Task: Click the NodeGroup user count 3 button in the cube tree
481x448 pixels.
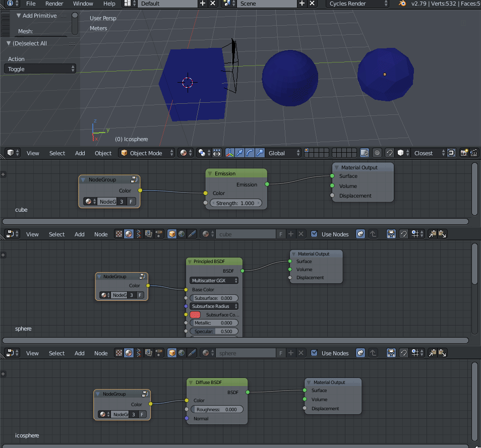Action: [122, 202]
